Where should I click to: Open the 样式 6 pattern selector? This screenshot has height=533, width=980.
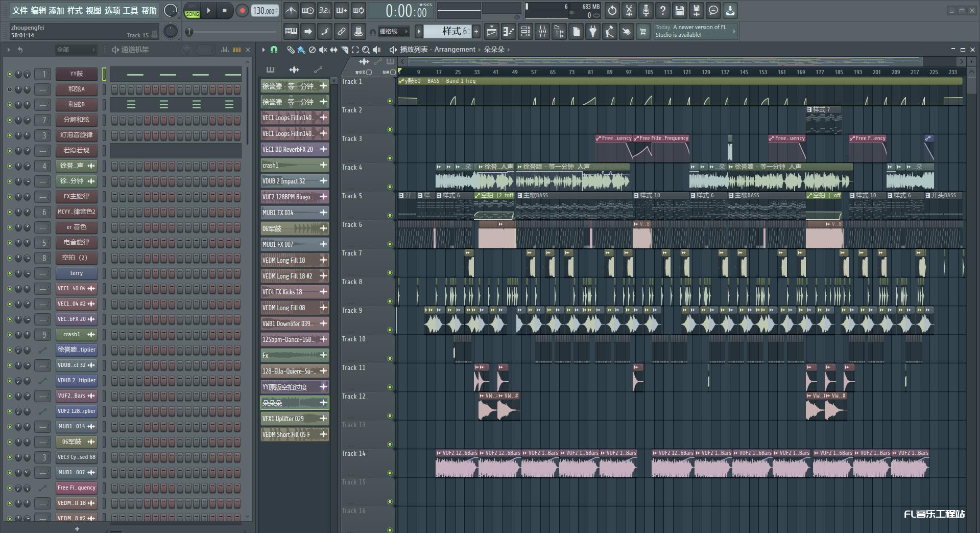pyautogui.click(x=448, y=32)
